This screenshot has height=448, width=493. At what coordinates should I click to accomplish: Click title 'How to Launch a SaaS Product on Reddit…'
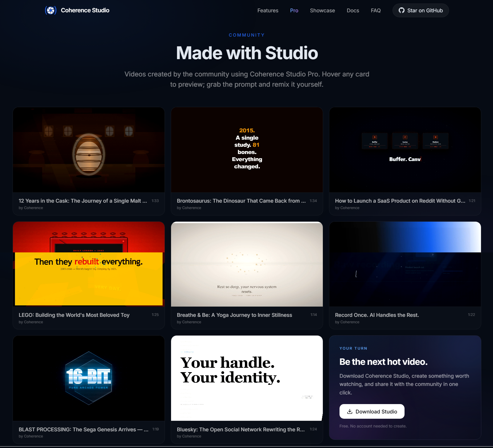(400, 201)
